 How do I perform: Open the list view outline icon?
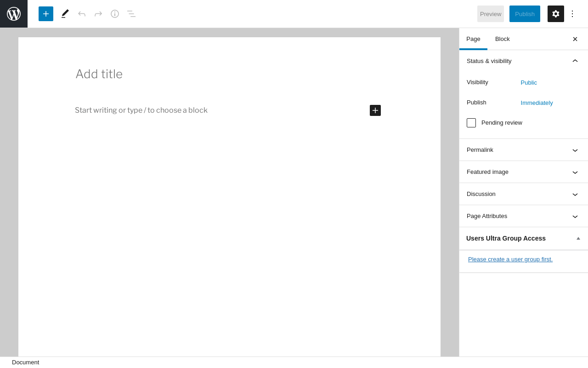tap(131, 14)
